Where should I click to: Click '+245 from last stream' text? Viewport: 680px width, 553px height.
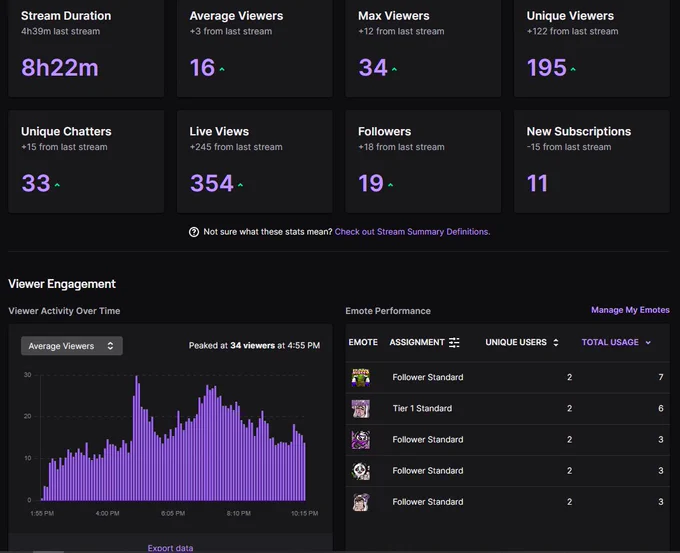236,147
